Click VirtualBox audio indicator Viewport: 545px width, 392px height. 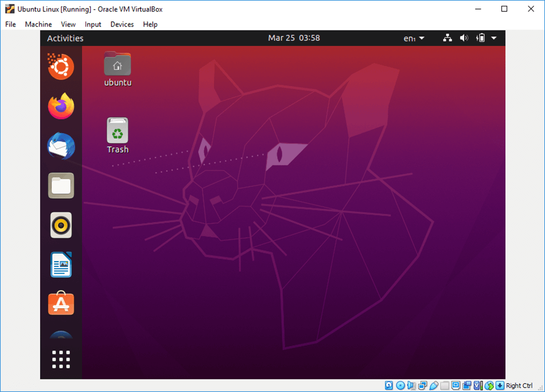tap(411, 385)
